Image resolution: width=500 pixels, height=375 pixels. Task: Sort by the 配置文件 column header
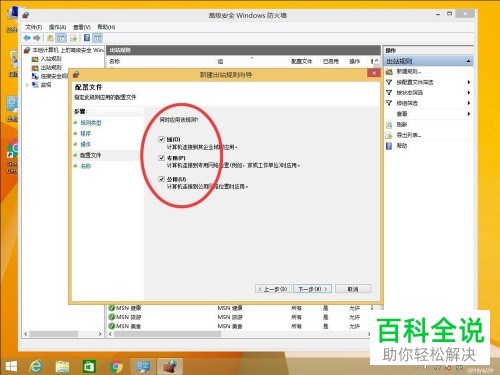[x=302, y=61]
